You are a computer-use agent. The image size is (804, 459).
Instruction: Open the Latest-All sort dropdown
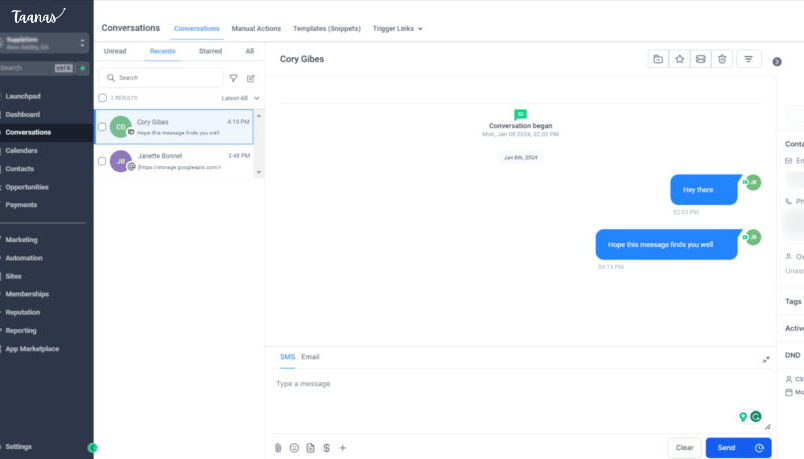pyautogui.click(x=240, y=98)
